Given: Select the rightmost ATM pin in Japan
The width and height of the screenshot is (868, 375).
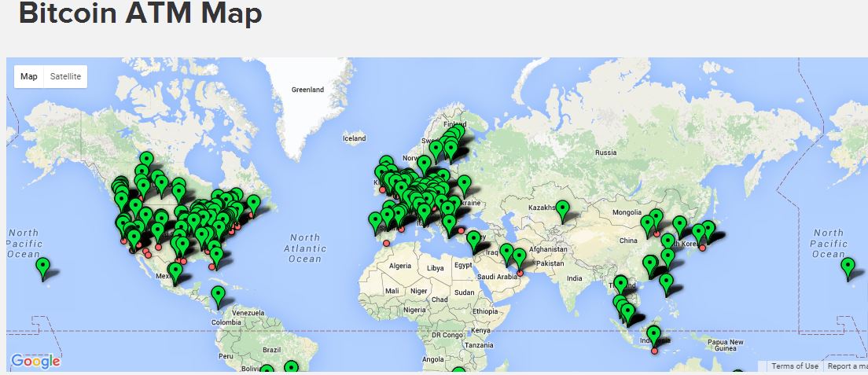Looking at the screenshot, I should (x=708, y=231).
